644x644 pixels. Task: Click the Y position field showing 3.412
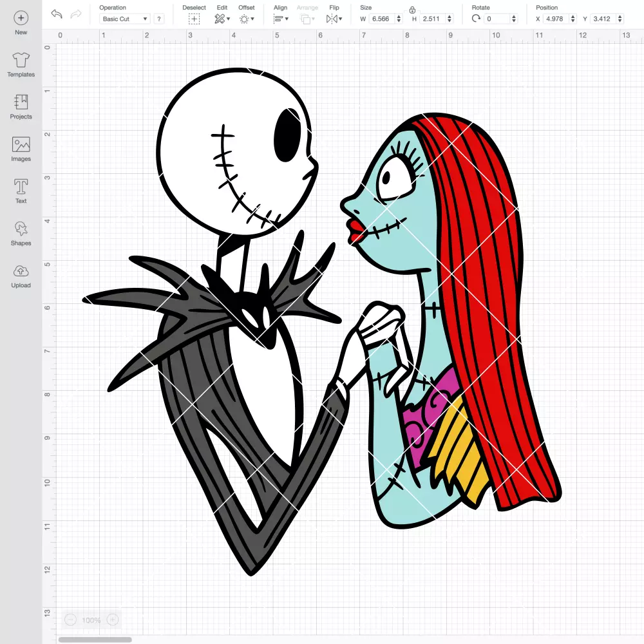click(x=603, y=19)
